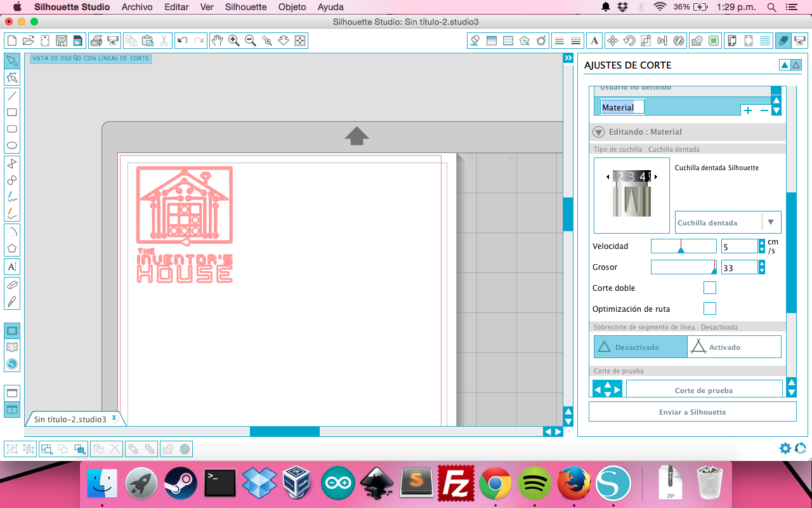
Task: Create a new document
Action: 11,41
